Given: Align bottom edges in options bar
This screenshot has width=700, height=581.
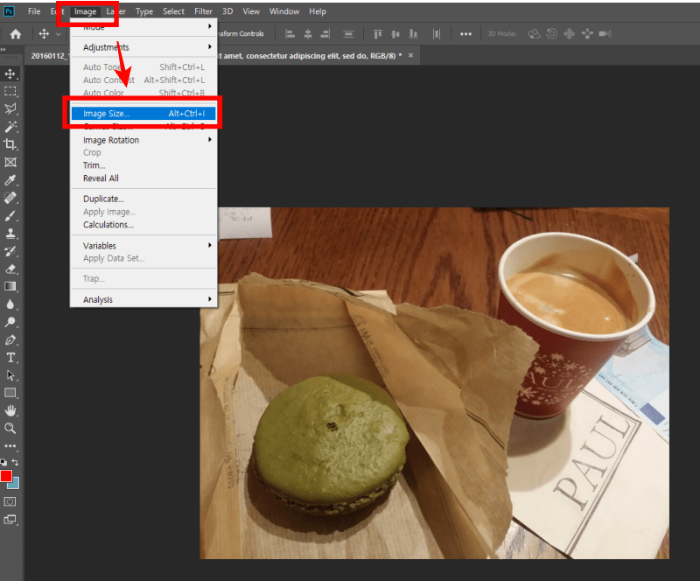Looking at the screenshot, I should pyautogui.click(x=413, y=34).
